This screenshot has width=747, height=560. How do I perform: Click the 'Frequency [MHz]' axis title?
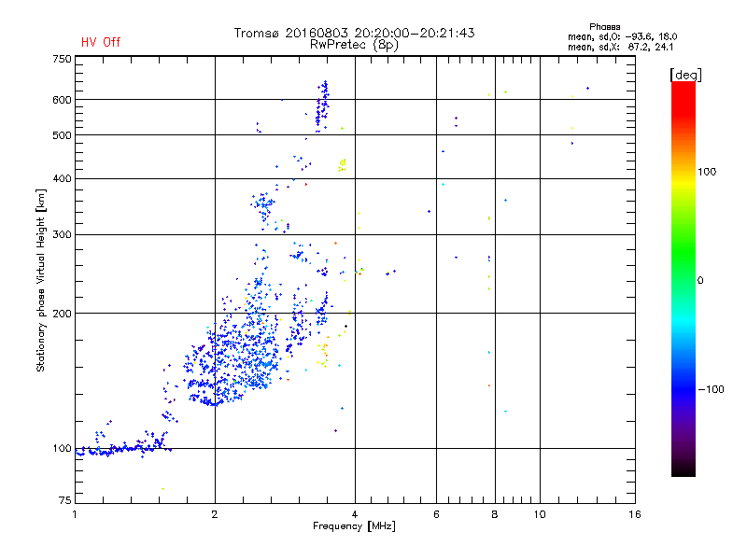point(354,526)
